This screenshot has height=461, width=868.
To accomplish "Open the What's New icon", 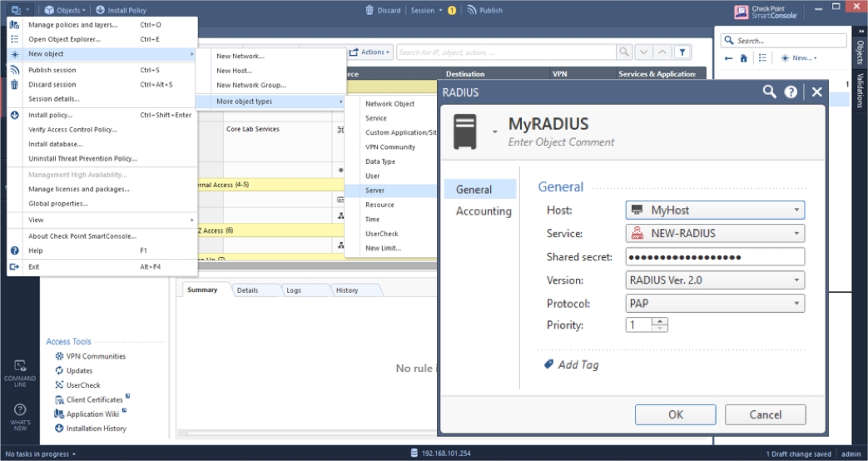I will (20, 409).
